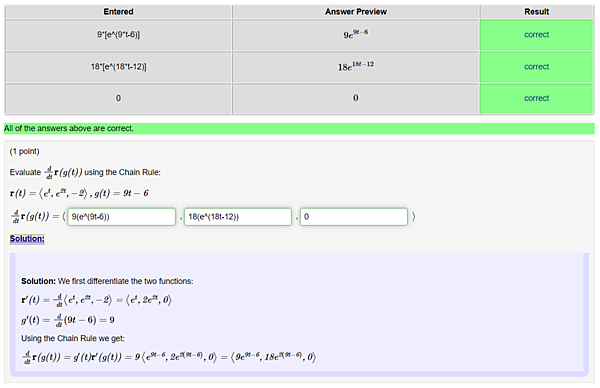Click the answer preview 9e^(9t-6)

tap(355, 35)
